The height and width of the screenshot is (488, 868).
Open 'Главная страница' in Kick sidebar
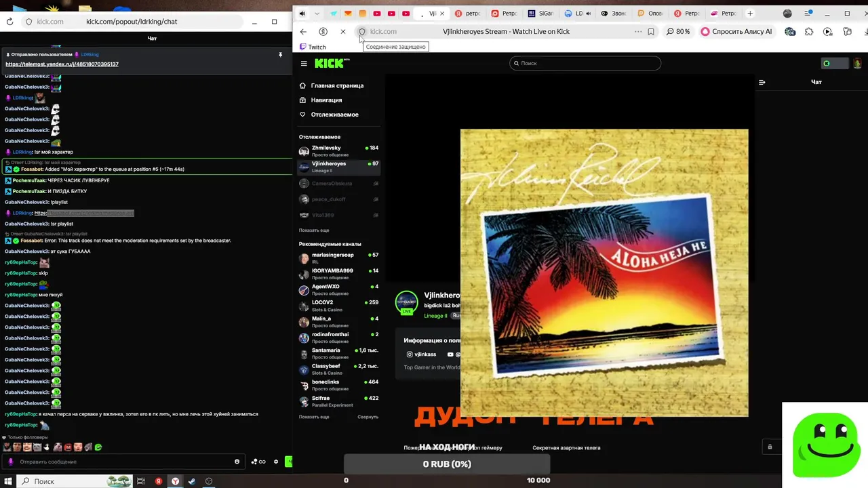coord(337,85)
